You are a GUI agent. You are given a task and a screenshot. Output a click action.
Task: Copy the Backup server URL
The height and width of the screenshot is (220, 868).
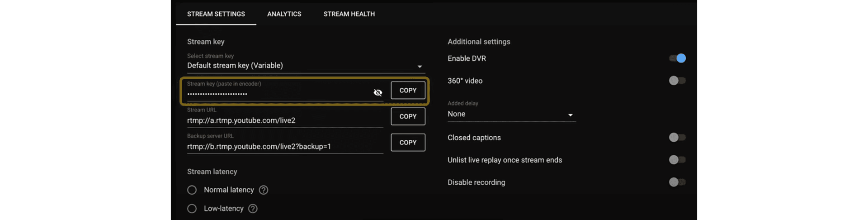click(408, 143)
